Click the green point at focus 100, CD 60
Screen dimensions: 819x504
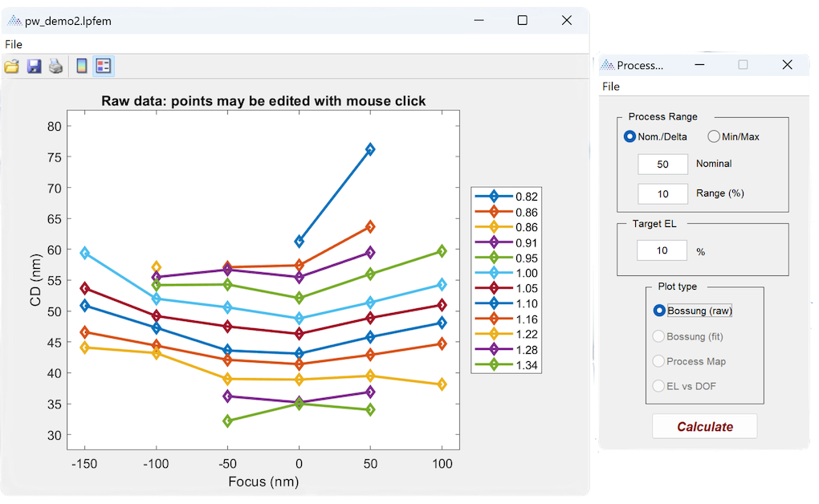(x=442, y=251)
